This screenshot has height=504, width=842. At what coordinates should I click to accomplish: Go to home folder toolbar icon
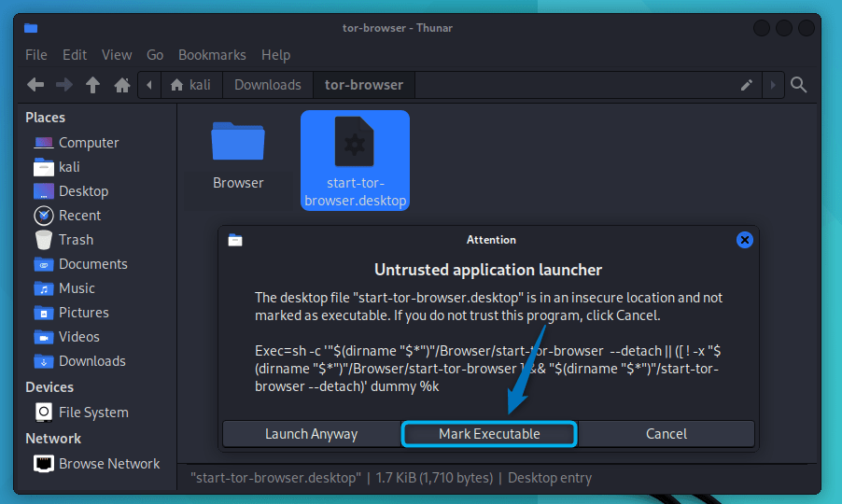pos(122,84)
